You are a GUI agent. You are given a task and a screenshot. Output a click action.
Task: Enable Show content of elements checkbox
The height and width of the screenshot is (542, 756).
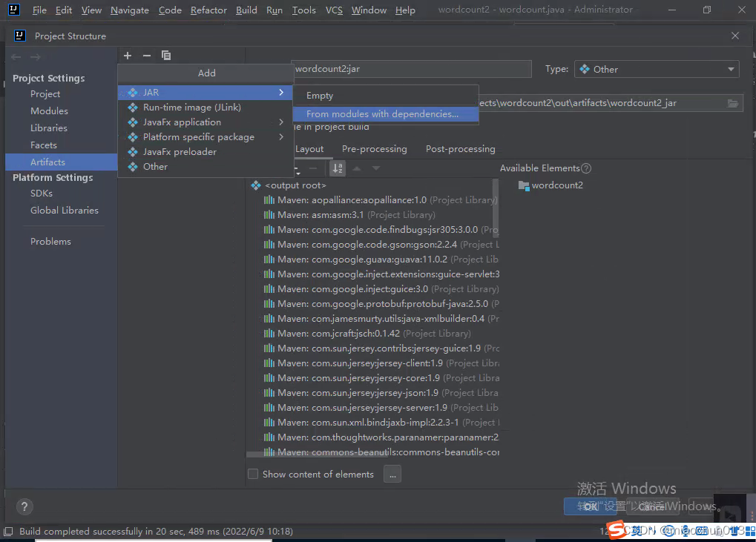tap(253, 475)
